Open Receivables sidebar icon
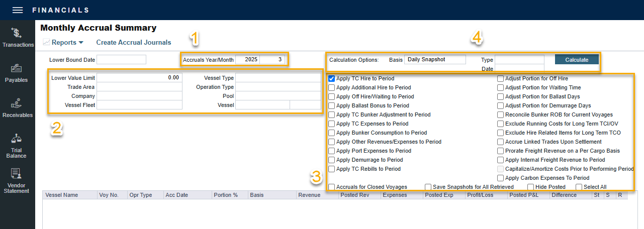The image size is (644, 229). [x=17, y=103]
